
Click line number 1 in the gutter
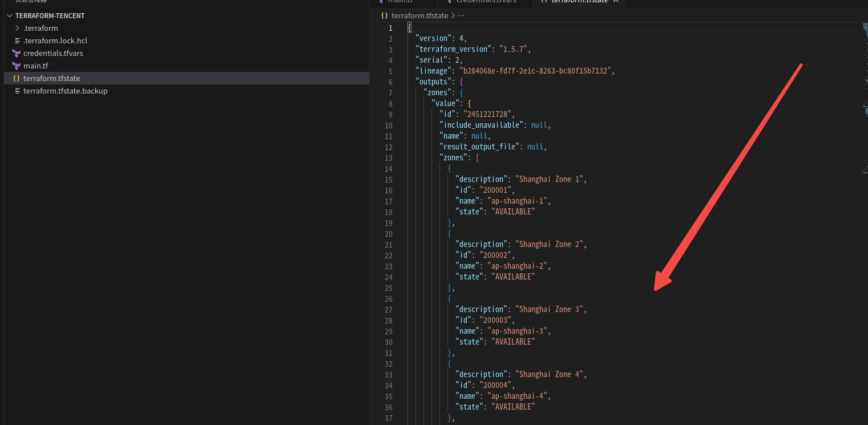[x=390, y=28]
